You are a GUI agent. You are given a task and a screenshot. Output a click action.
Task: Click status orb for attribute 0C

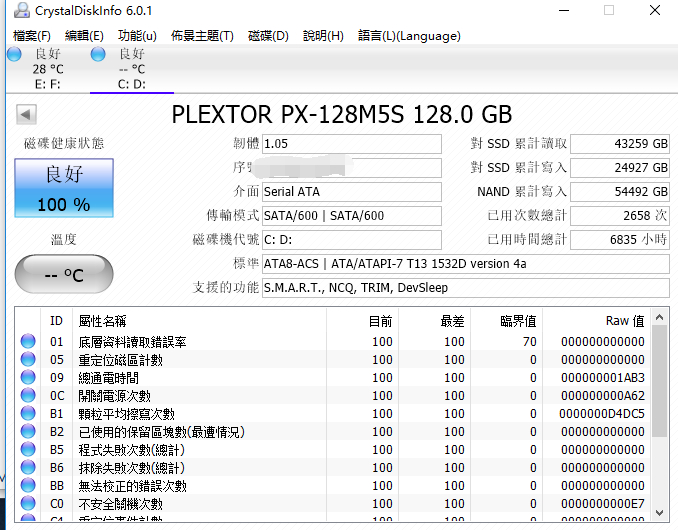pyautogui.click(x=28, y=395)
